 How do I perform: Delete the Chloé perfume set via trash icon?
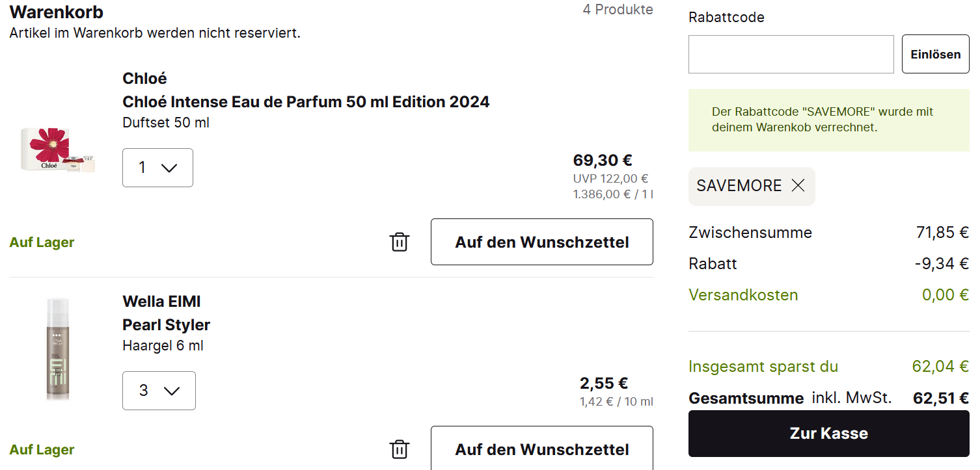pos(399,242)
